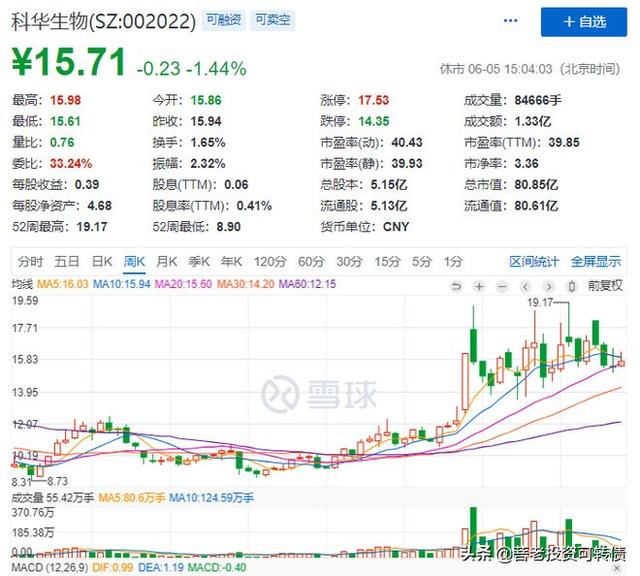640x576 pixels.
Task: Click the 52周最低 value 8.90
Action: (228, 227)
